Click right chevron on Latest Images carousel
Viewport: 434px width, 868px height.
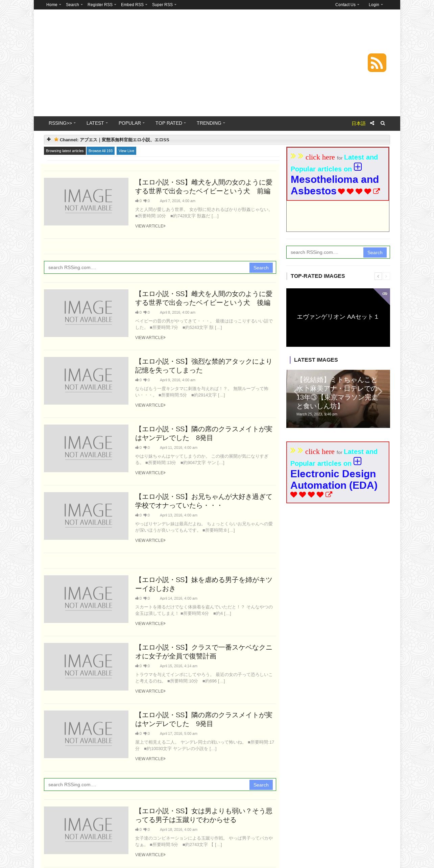pyautogui.click(x=380, y=392)
